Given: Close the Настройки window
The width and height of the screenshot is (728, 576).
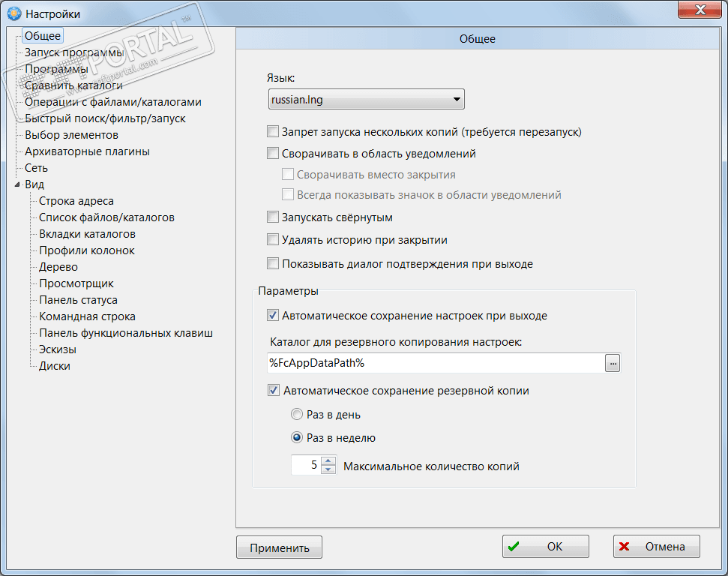Looking at the screenshot, I should pos(700,9).
